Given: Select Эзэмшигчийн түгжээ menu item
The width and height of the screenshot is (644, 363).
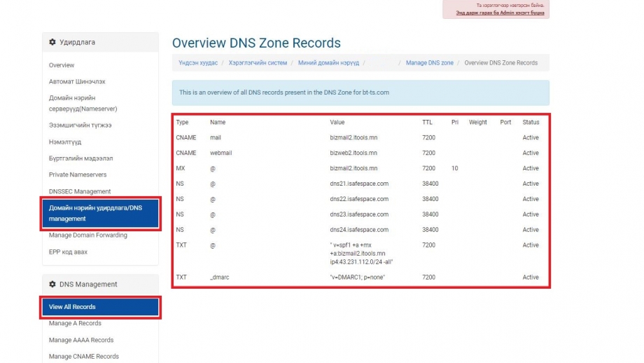Looking at the screenshot, I should [80, 125].
